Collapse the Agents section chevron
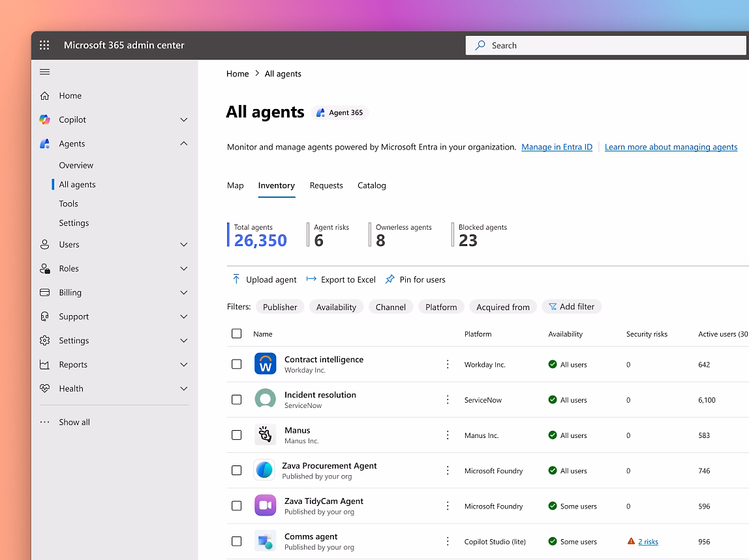The width and height of the screenshot is (749, 560). coord(184,144)
